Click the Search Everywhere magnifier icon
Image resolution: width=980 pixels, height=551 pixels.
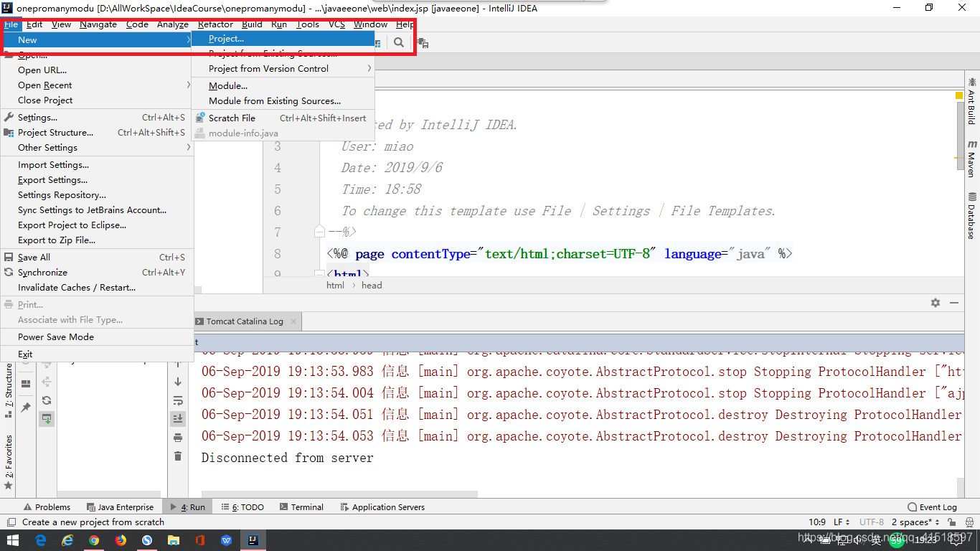click(x=398, y=43)
